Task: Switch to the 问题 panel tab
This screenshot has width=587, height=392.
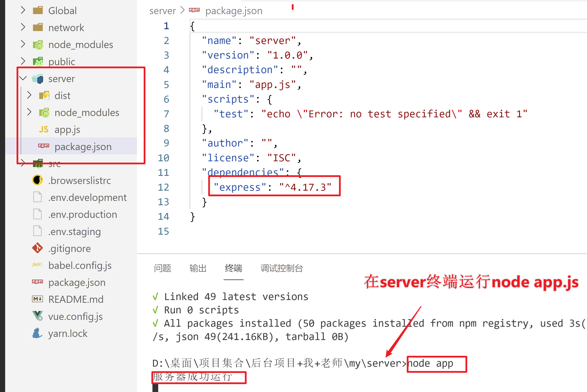Action: point(163,268)
